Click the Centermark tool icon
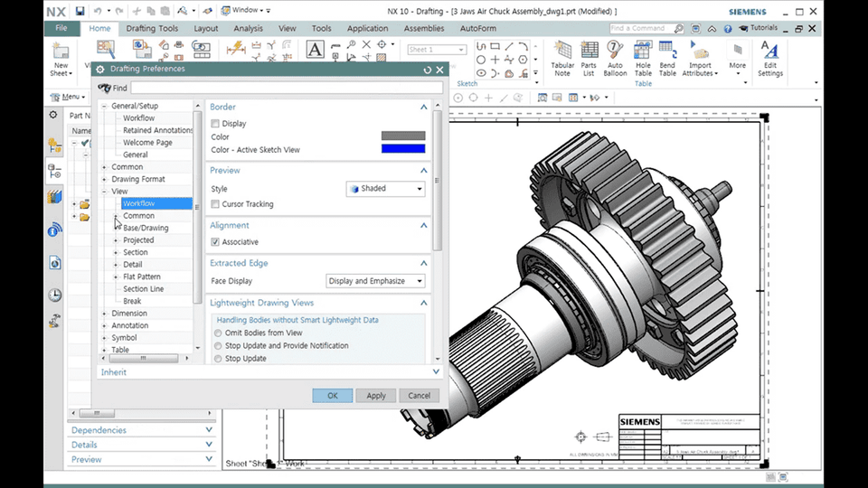This screenshot has width=868, height=488. point(382,44)
